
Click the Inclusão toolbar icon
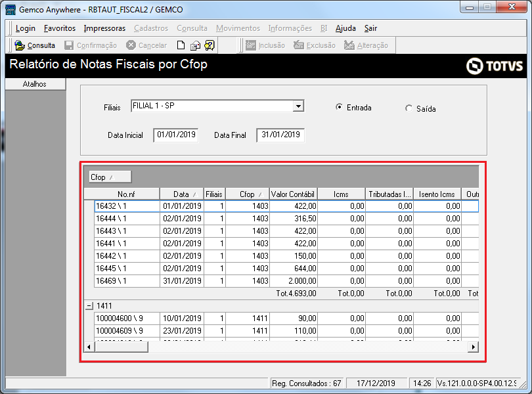point(251,45)
